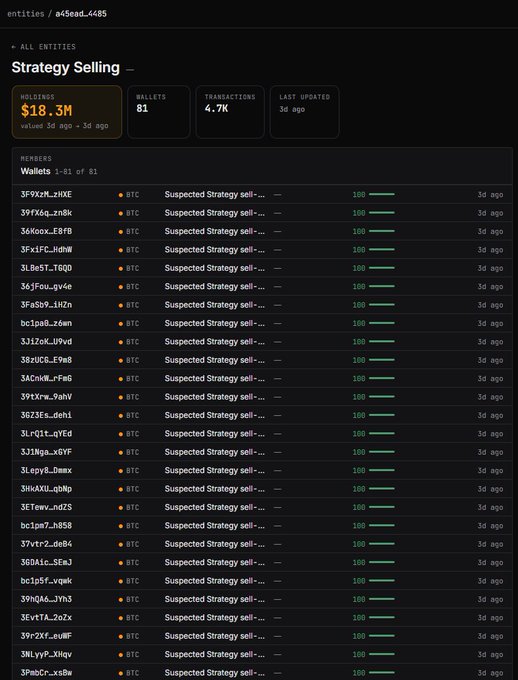Click confidence bar in bc1pm7…h858 row
Viewport: 518px width, 680px height.
click(382, 525)
